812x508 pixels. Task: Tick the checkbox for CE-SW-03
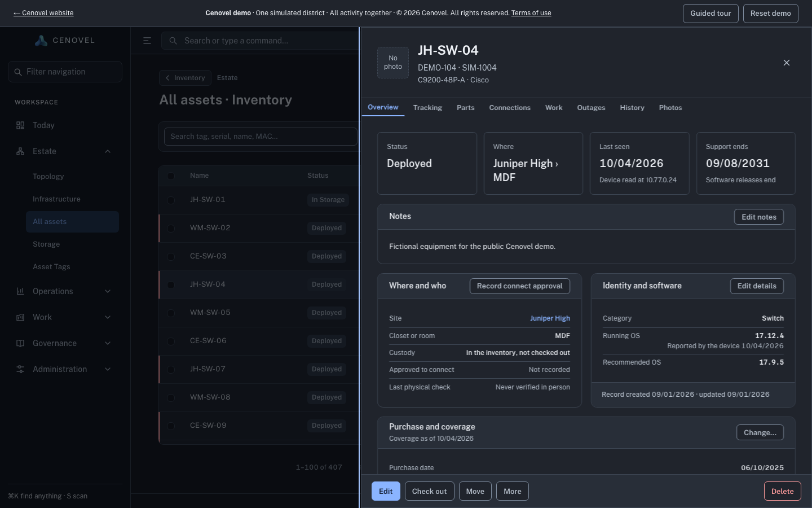(x=171, y=256)
